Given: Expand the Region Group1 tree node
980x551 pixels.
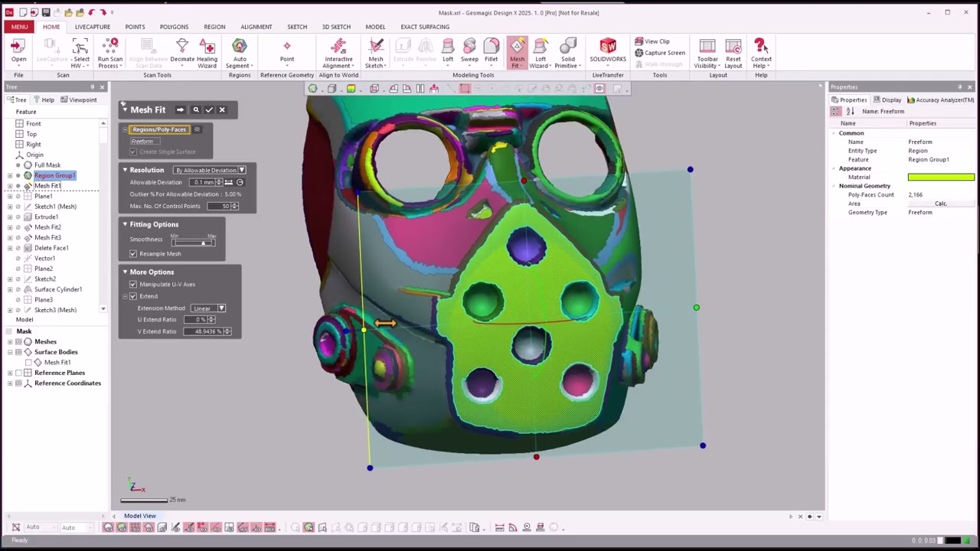Looking at the screenshot, I should coord(10,176).
